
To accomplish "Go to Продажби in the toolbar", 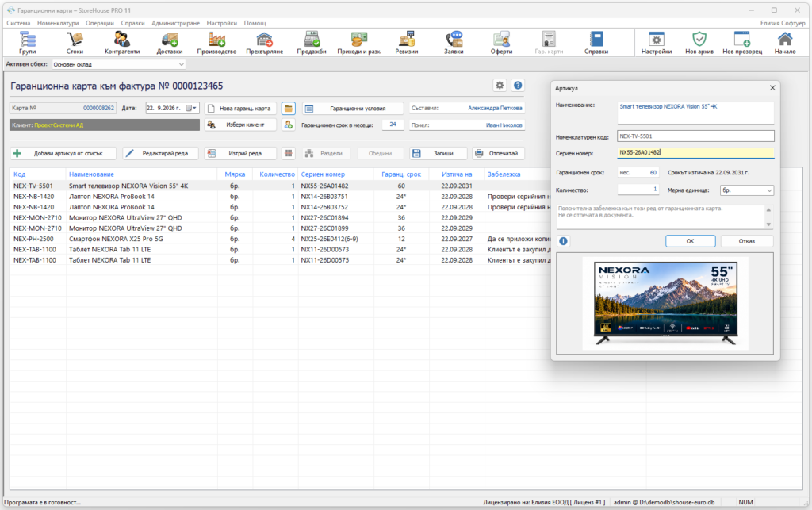I will [x=312, y=43].
